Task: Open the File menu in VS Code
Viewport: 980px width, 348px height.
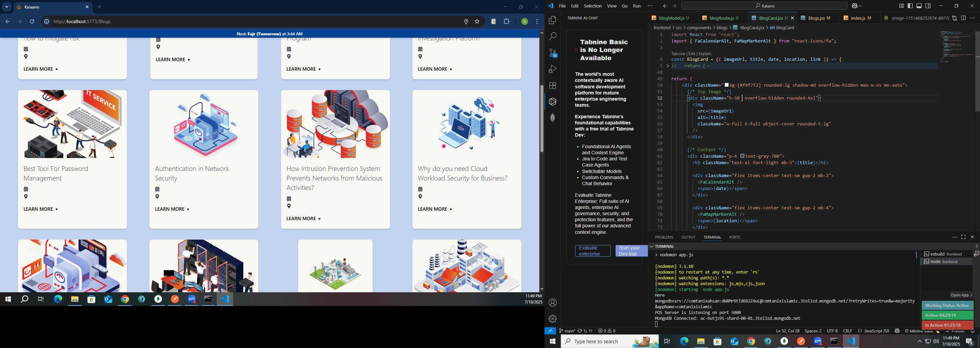Action: pos(562,6)
